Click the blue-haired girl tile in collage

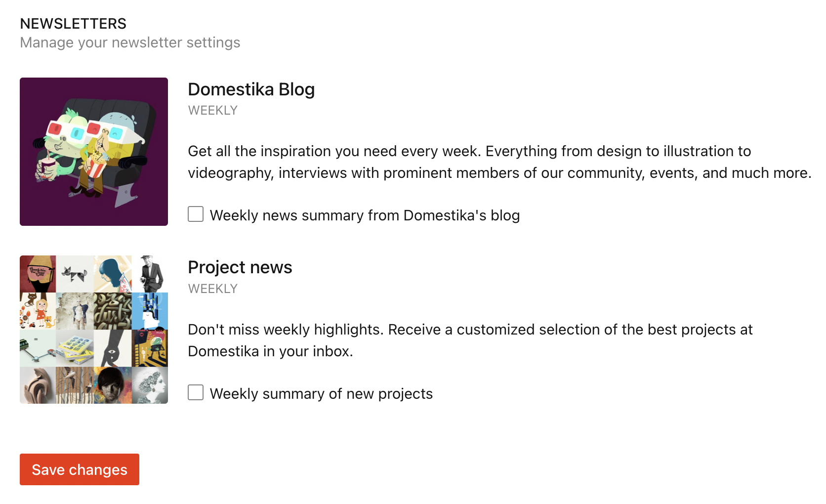[113, 274]
